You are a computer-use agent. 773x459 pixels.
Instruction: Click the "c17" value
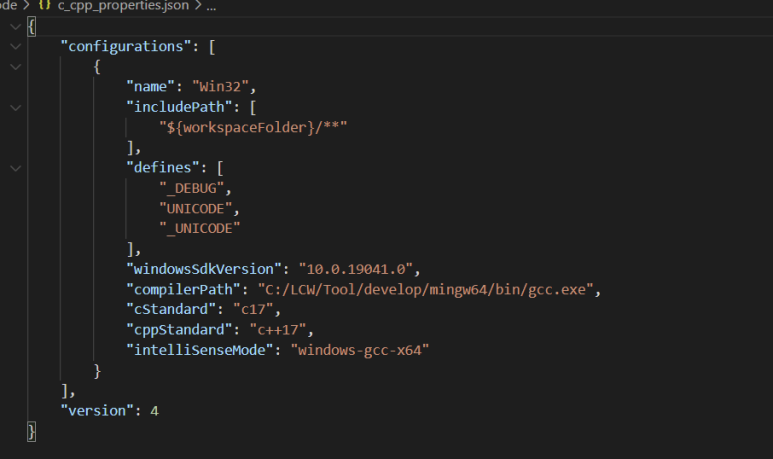pyautogui.click(x=253, y=310)
